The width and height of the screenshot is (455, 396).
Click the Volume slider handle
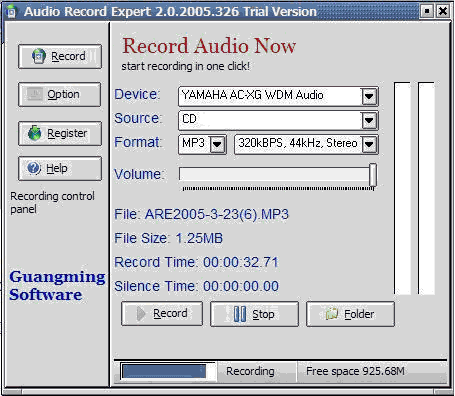point(373,175)
